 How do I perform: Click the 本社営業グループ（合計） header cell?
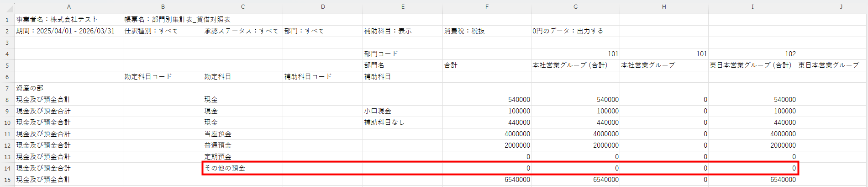pos(570,65)
